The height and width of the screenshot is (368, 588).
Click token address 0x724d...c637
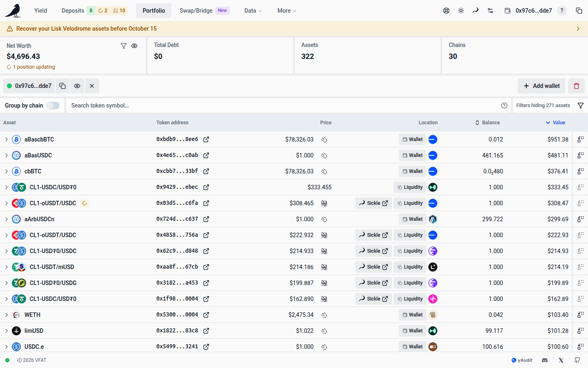tap(177, 219)
